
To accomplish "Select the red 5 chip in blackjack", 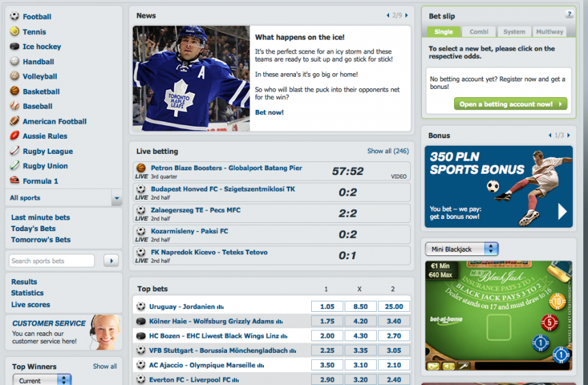I will (x=550, y=322).
